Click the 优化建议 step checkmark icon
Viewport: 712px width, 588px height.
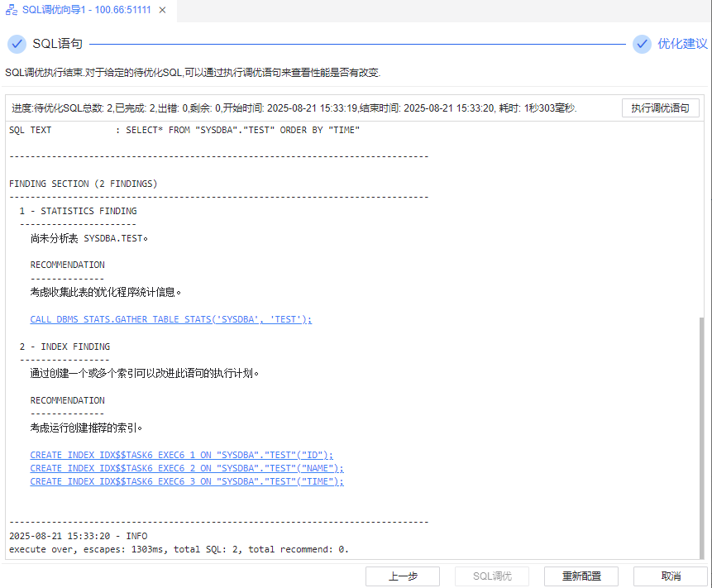click(642, 44)
